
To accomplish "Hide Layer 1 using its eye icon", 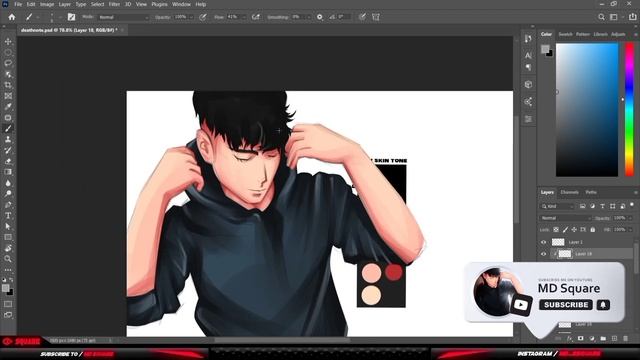I will [x=543, y=242].
